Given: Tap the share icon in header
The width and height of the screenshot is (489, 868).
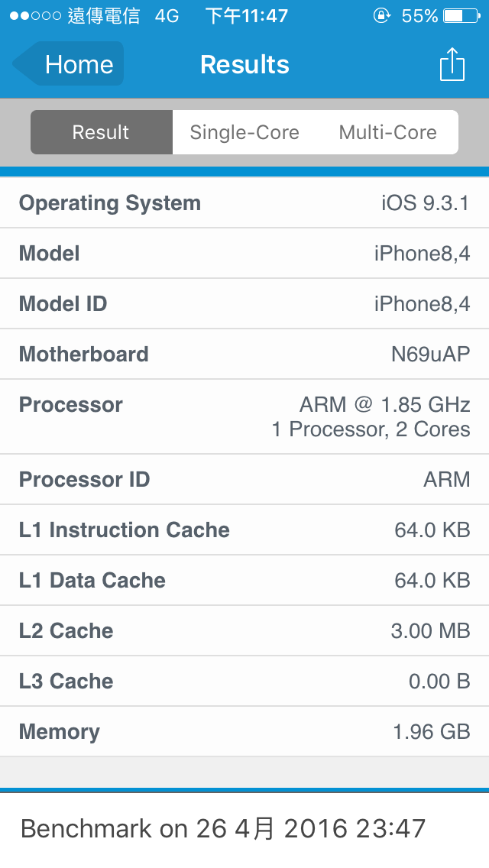Looking at the screenshot, I should 452,64.
